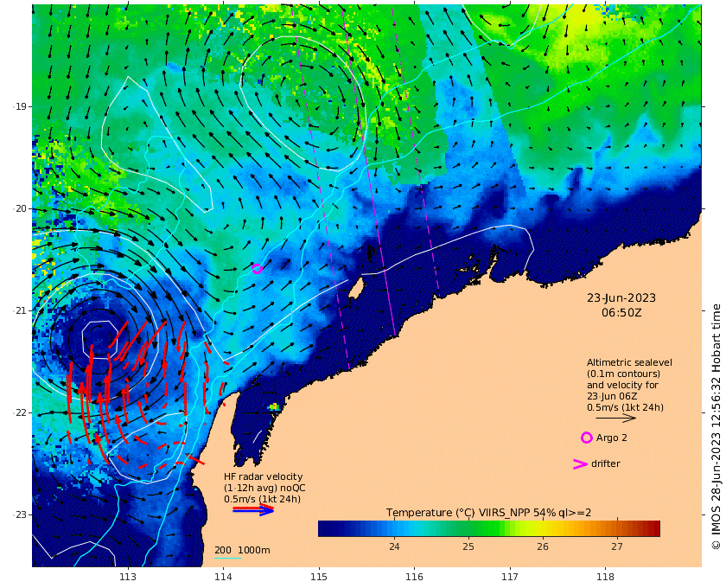Click the '200 1000m' isobath label

pyautogui.click(x=242, y=550)
